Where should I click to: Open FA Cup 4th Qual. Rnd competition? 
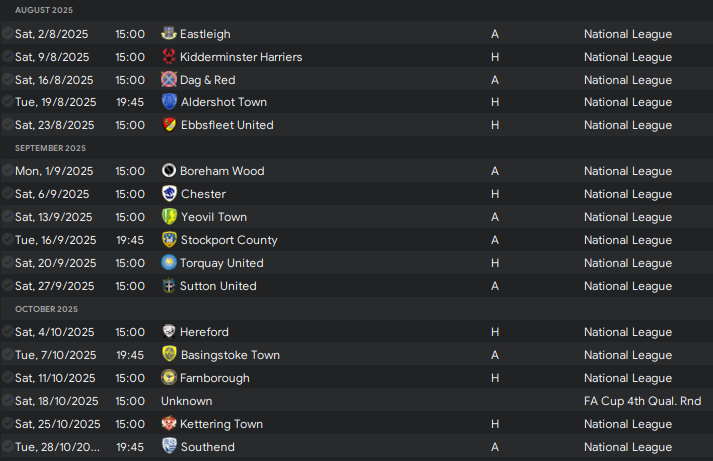click(643, 401)
